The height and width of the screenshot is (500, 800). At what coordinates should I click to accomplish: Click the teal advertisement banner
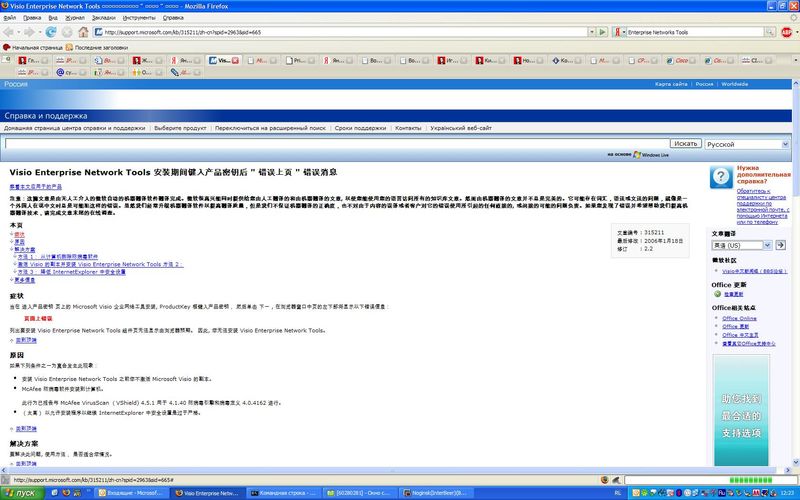(x=741, y=410)
